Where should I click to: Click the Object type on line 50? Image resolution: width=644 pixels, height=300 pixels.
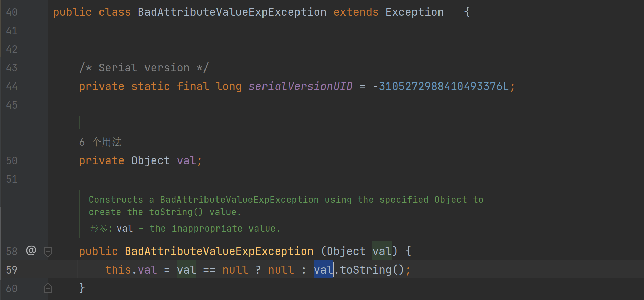pyautogui.click(x=150, y=161)
